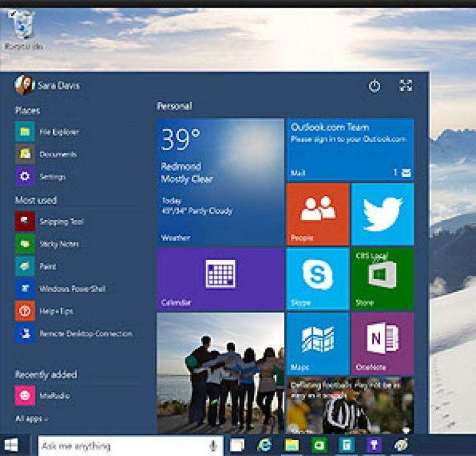Launch Internet Explorer from the taskbar
Image resolution: width=476 pixels, height=456 pixels.
point(265,445)
